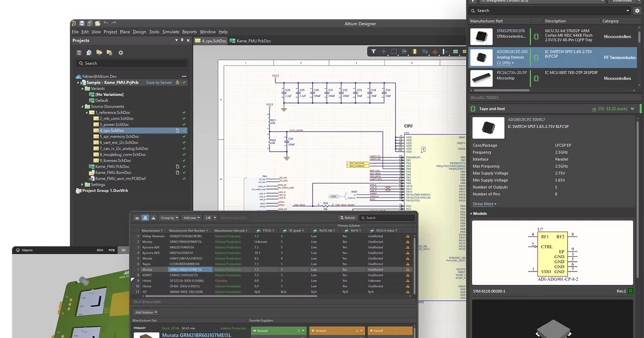Click the Save icon in Altium title bar
This screenshot has width=644, height=338.
tap(82, 23)
